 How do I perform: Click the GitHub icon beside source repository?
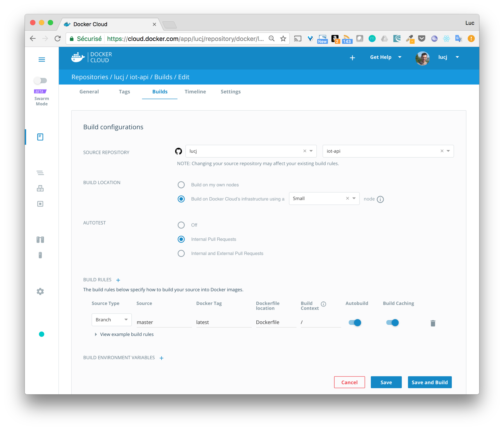pos(179,151)
